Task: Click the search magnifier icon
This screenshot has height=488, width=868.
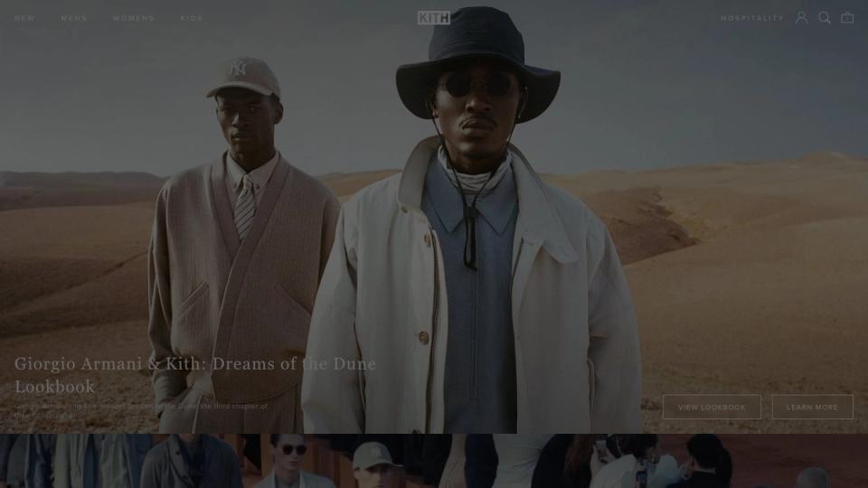Action: pos(825,18)
